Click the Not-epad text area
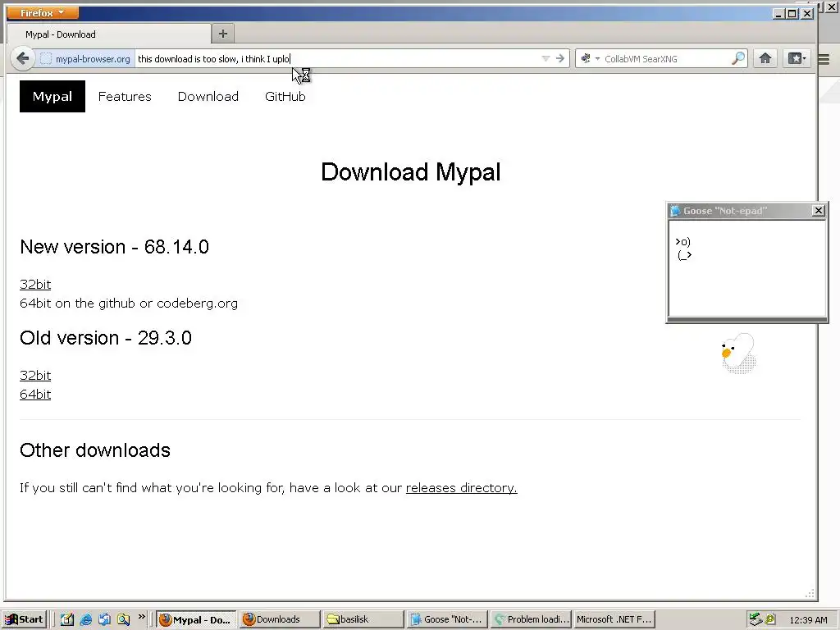840x630 pixels. [x=746, y=268]
